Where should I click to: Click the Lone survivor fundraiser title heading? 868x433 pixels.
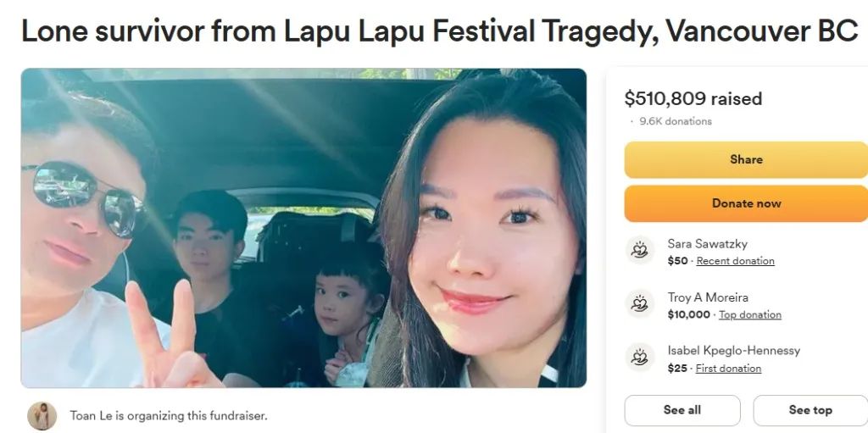[440, 31]
